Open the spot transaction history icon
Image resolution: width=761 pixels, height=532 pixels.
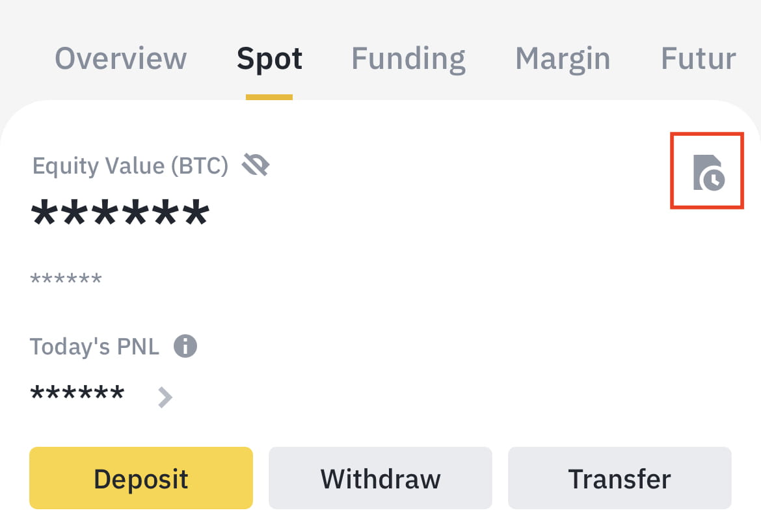[708, 172]
